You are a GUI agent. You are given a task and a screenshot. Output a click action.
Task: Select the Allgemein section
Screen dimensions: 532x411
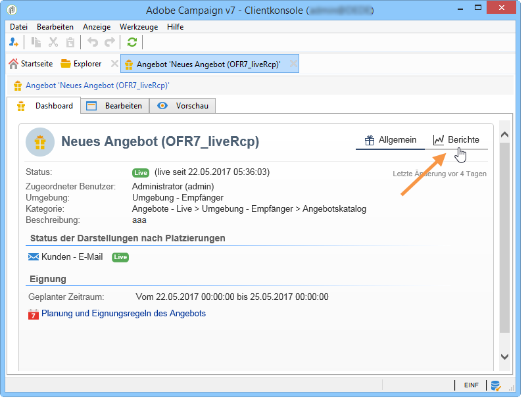[x=390, y=140]
